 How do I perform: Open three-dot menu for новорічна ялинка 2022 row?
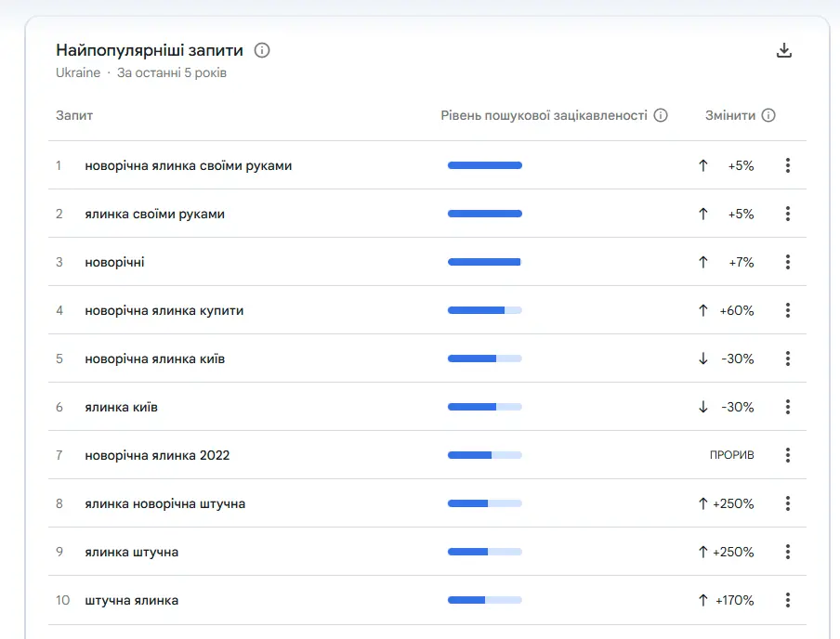tap(787, 455)
